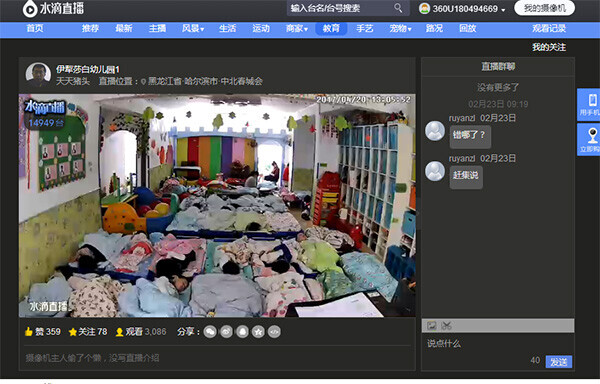The image size is (600, 384).
Task: Go to the 首页 home tab
Action: click(35, 28)
